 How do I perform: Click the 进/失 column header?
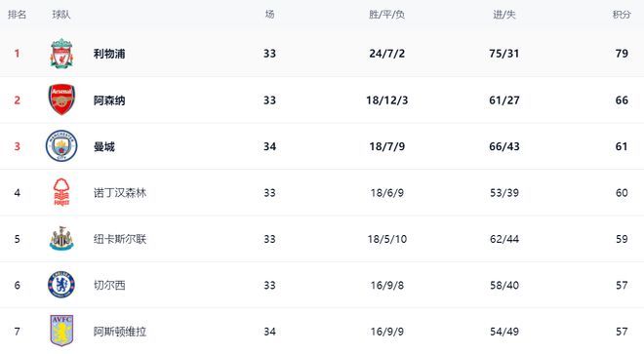pos(504,15)
